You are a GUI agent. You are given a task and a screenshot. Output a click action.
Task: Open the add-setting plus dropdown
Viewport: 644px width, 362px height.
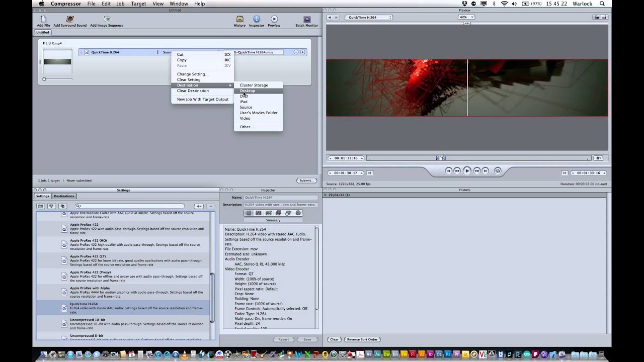[199, 206]
